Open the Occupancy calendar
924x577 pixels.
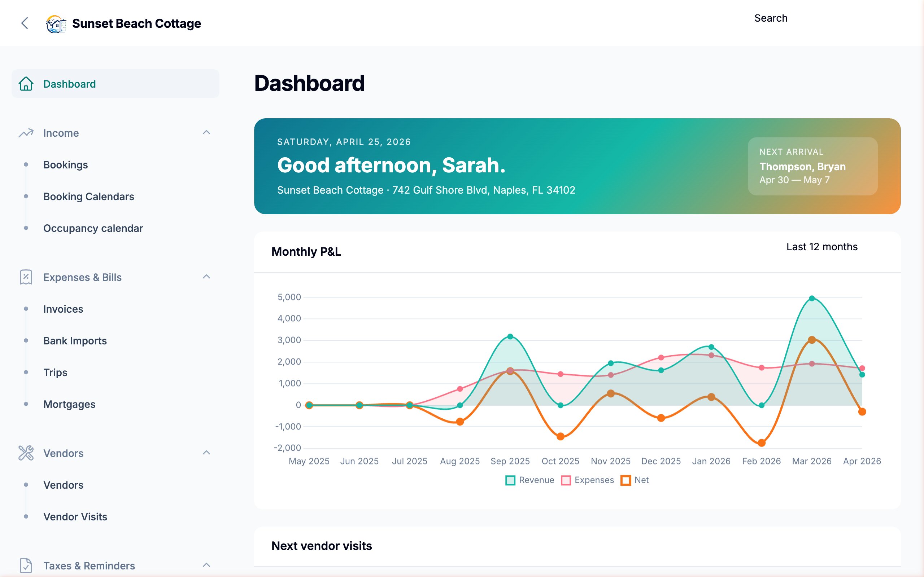93,228
